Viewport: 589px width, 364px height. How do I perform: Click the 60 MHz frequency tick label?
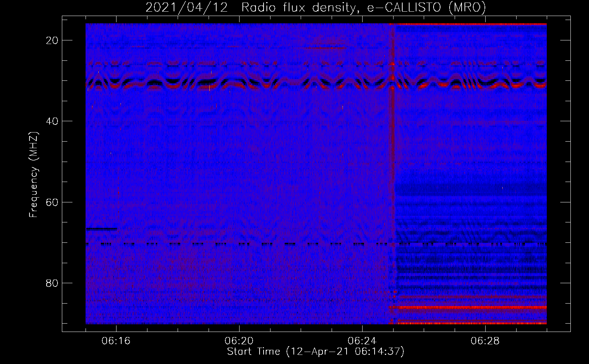[x=52, y=202]
